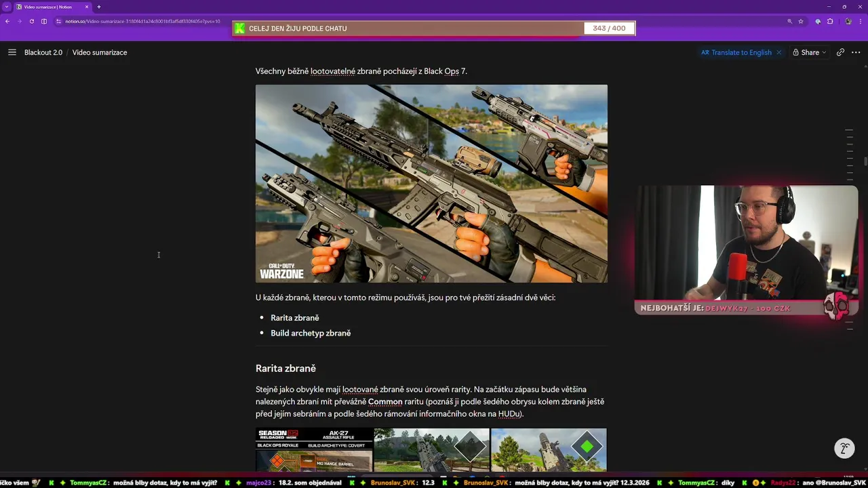Open the Video sumarizace breadcrumb
The image size is (868, 488).
point(100,52)
